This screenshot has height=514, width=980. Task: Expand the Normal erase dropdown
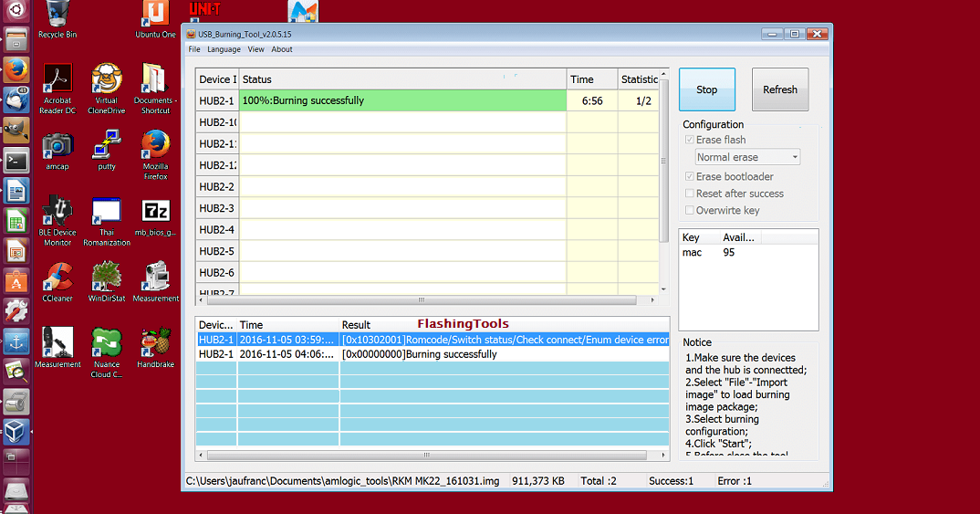coord(747,157)
